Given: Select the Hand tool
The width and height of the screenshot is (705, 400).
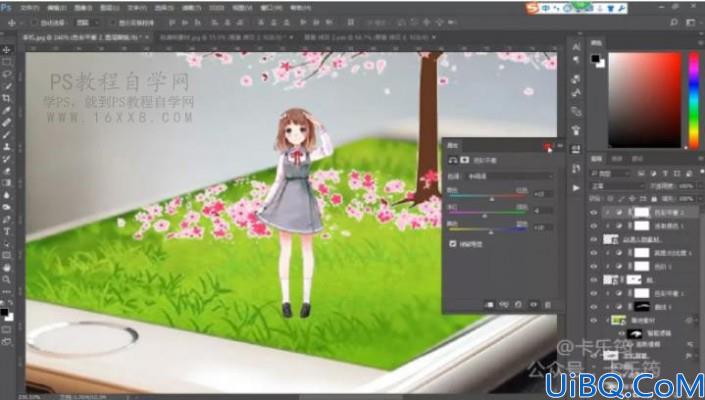Looking at the screenshot, I should (7, 268).
